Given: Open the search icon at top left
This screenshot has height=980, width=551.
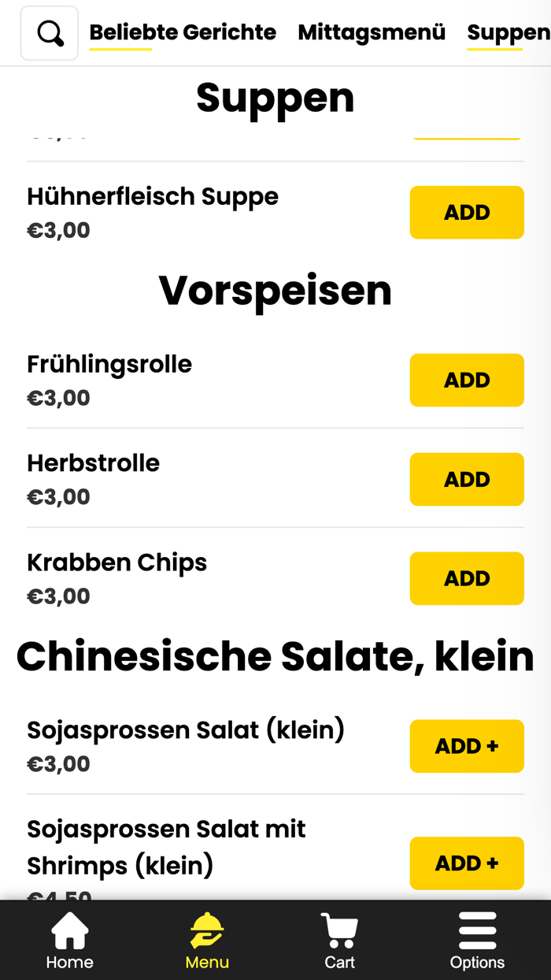Looking at the screenshot, I should [x=49, y=32].
